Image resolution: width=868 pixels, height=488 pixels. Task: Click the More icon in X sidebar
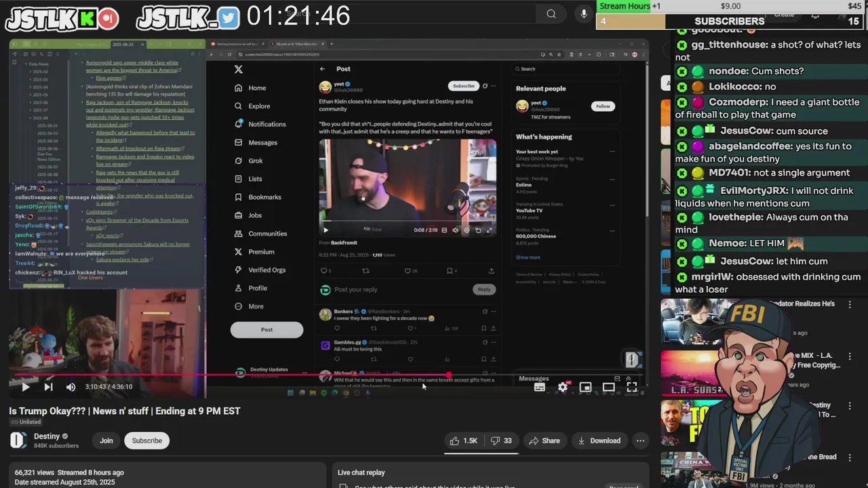[x=238, y=306]
